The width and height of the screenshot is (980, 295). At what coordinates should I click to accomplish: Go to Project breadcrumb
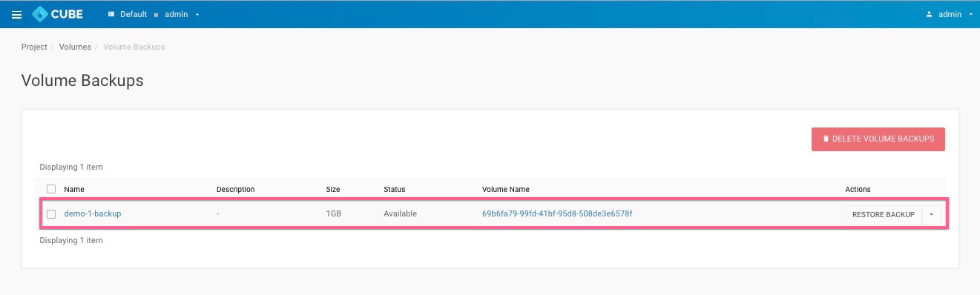(34, 47)
